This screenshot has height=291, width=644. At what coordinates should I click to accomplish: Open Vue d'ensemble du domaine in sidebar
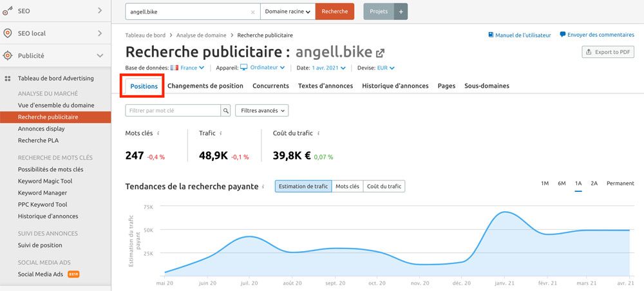[x=56, y=106]
